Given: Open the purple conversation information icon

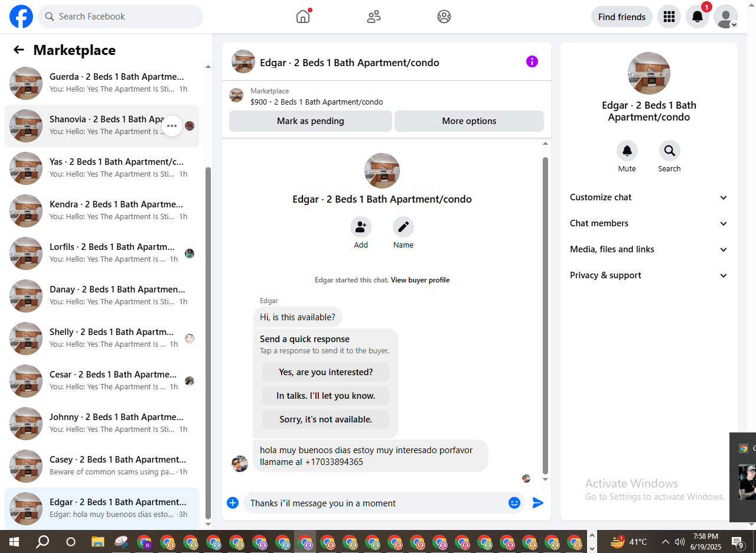Looking at the screenshot, I should click(x=532, y=61).
